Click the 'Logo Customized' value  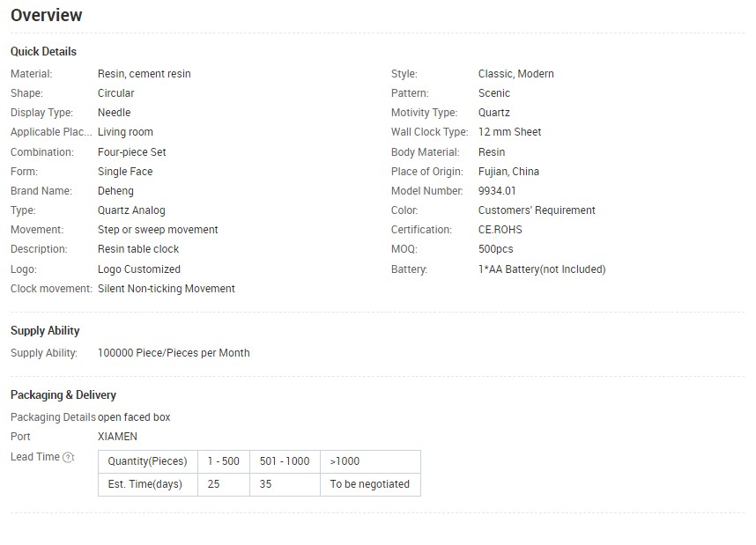click(139, 269)
